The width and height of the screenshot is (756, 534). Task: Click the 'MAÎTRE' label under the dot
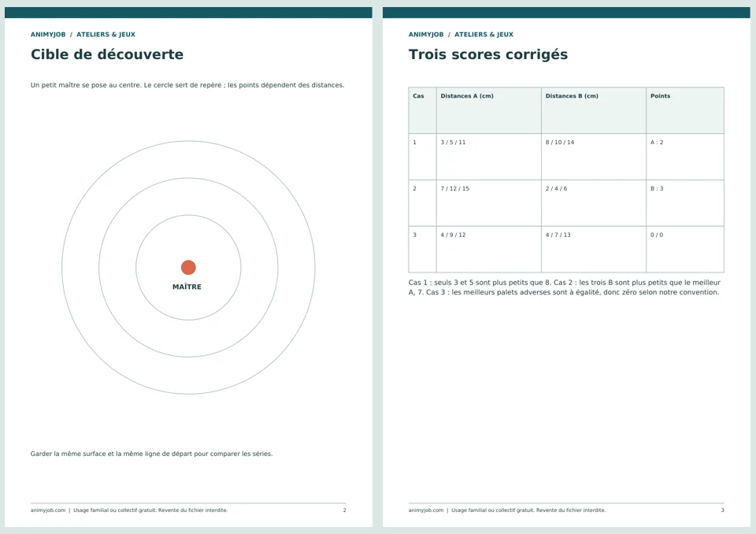pos(187,287)
